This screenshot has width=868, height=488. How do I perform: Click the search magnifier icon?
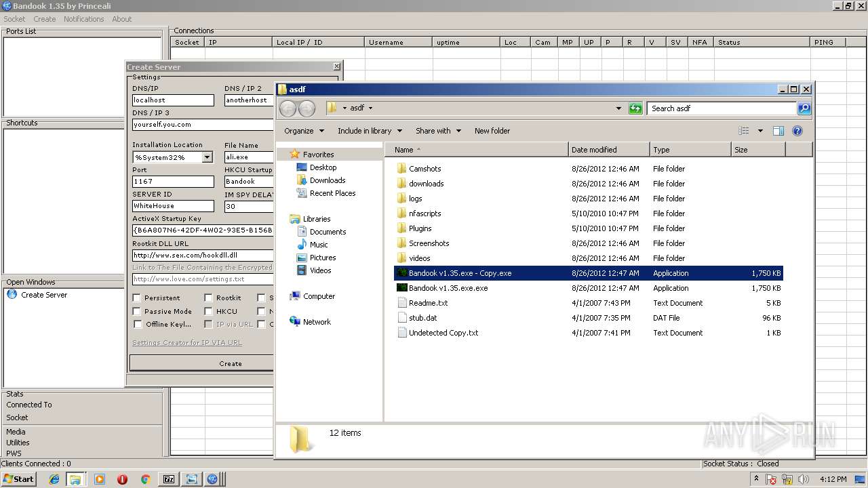click(x=804, y=108)
